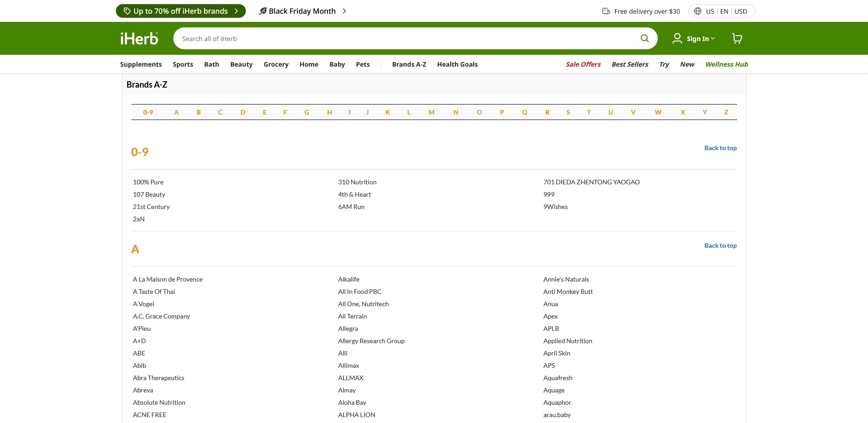Image resolution: width=868 pixels, height=423 pixels.
Task: Click Up to 70% off iHerb brands
Action: pyautogui.click(x=181, y=11)
